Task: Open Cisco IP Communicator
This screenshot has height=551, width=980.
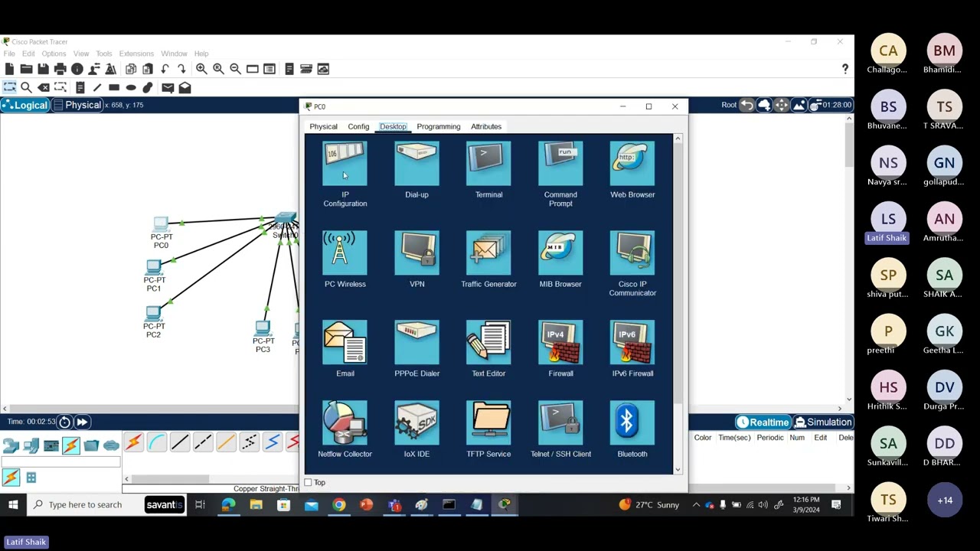Action: tap(632, 253)
